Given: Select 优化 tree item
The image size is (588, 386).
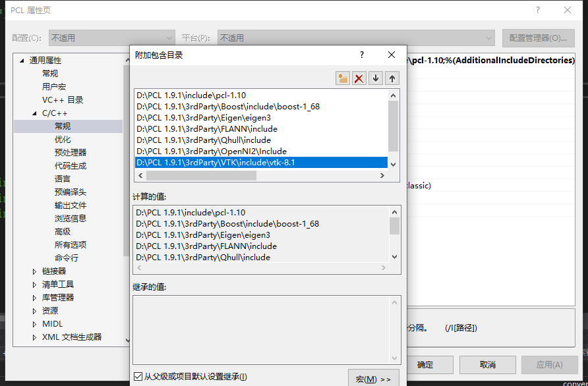Looking at the screenshot, I should tap(62, 140).
